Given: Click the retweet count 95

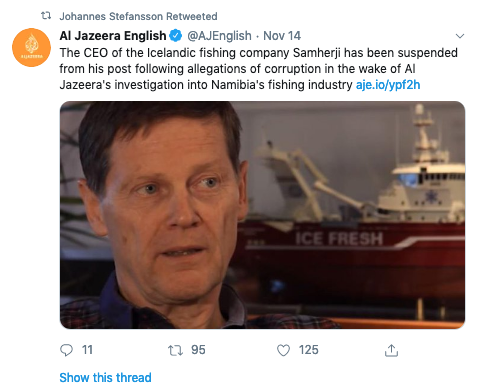Looking at the screenshot, I should tap(198, 350).
